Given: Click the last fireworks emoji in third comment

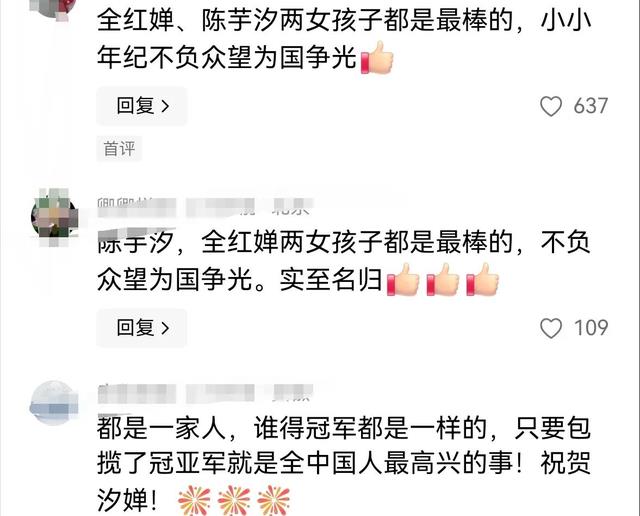Looking at the screenshot, I should [x=273, y=500].
